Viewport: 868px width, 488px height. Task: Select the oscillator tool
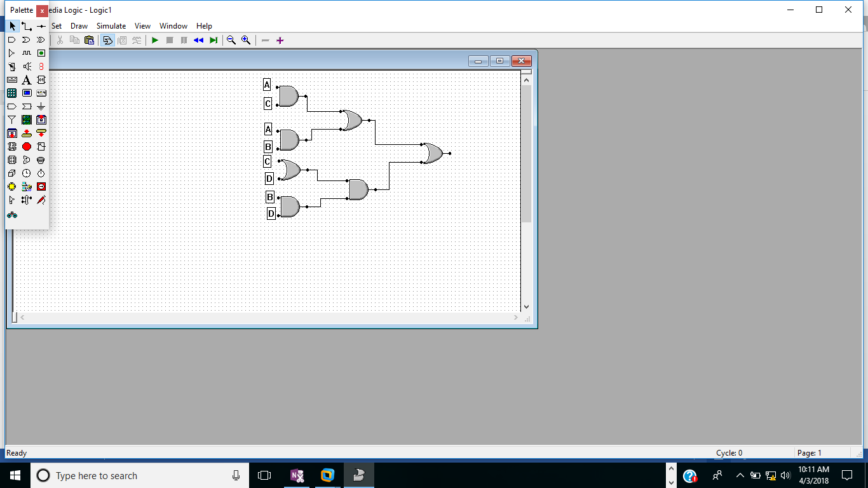[26, 53]
